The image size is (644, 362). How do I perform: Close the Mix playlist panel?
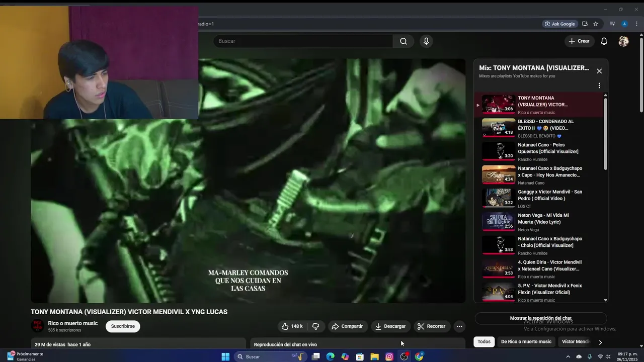[599, 71]
